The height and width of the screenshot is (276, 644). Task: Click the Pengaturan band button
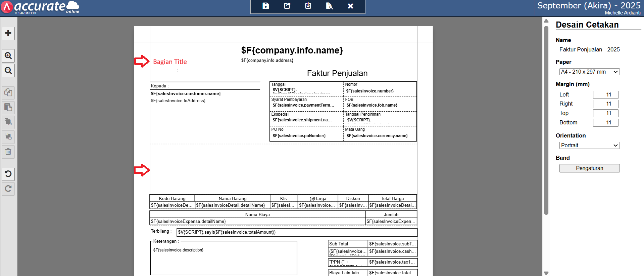589,168
